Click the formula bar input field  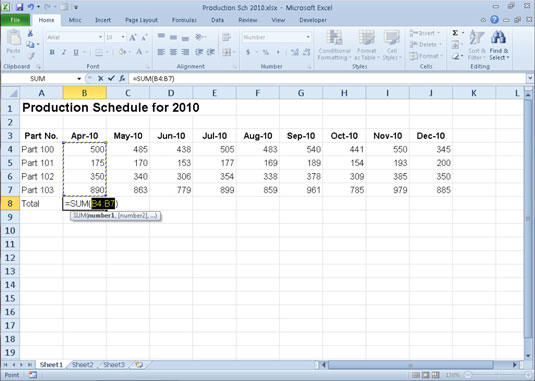pos(328,78)
